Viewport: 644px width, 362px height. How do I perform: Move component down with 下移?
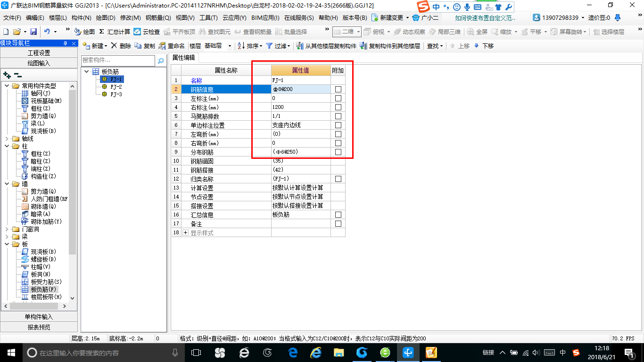484,46
